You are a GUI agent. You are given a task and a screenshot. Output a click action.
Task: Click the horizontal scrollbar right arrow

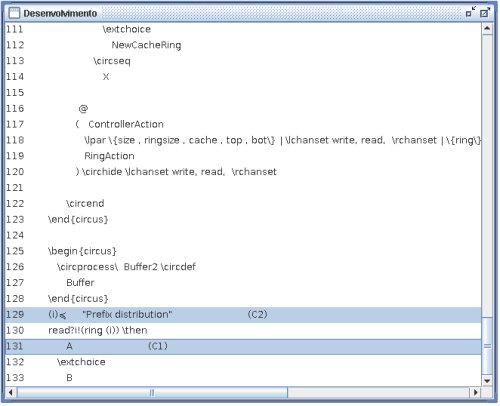475,392
